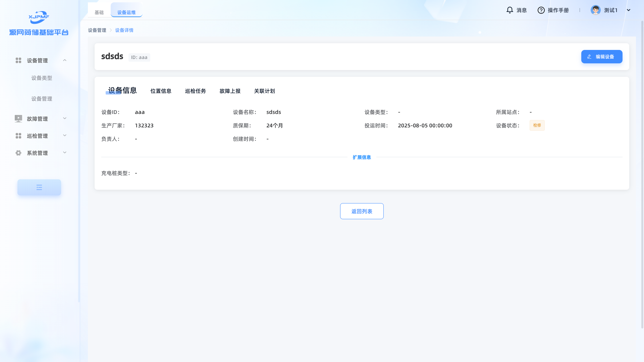Collapse the 设备管理 menu chevron
Viewport: 644px width, 362px height.
[x=65, y=60]
